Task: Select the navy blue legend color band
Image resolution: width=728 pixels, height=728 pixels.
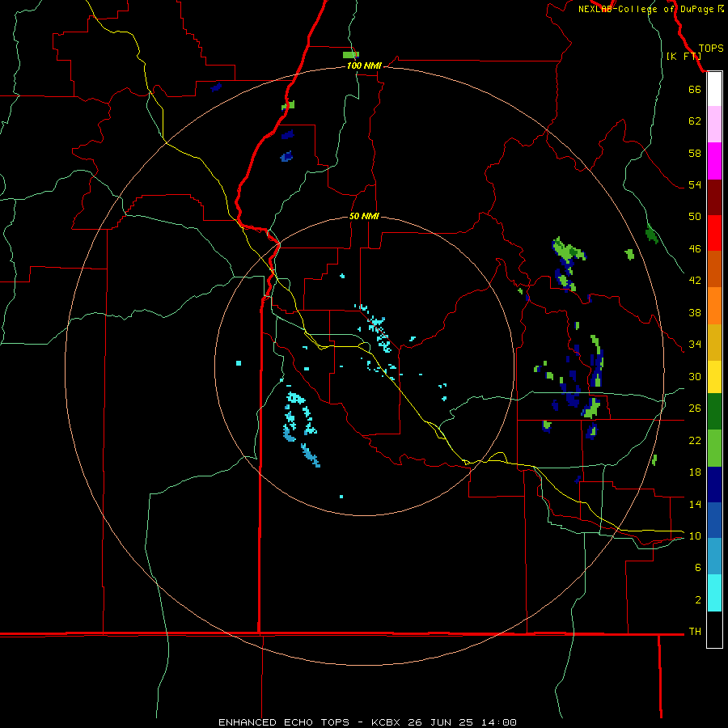Action: coord(714,485)
